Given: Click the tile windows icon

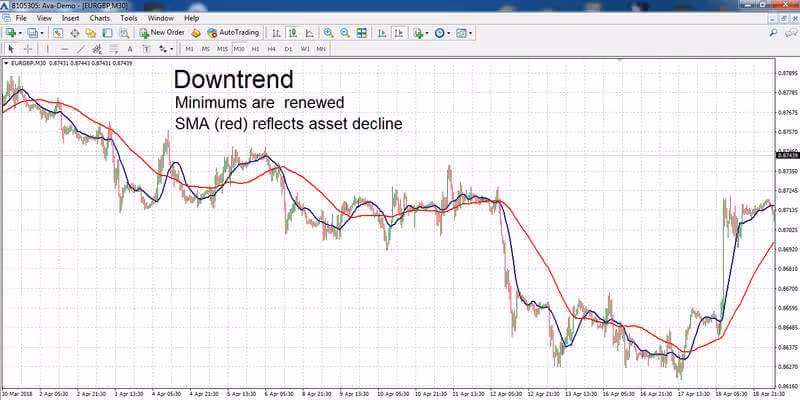Looking at the screenshot, I should point(362,33).
